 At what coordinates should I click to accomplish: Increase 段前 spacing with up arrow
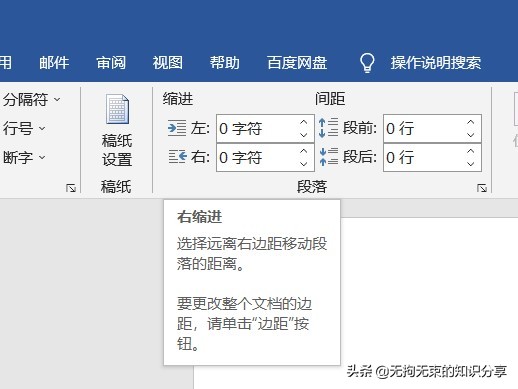click(x=470, y=122)
